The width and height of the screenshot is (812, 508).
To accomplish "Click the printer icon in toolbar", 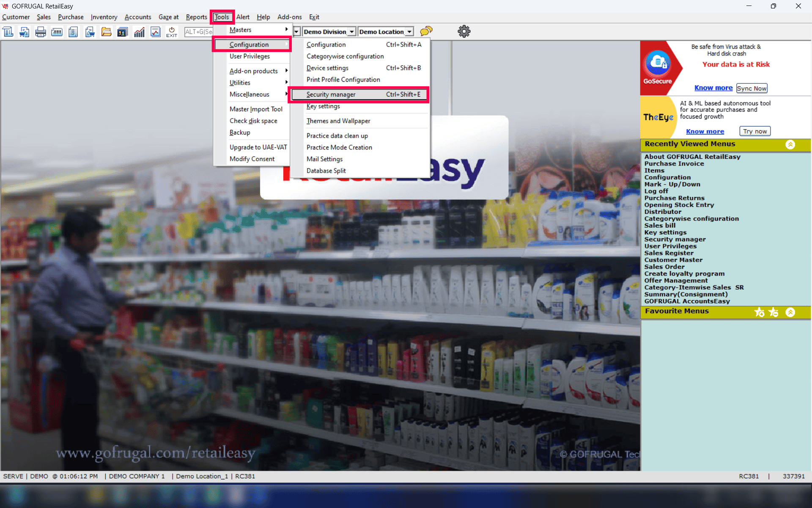I will click(x=41, y=32).
